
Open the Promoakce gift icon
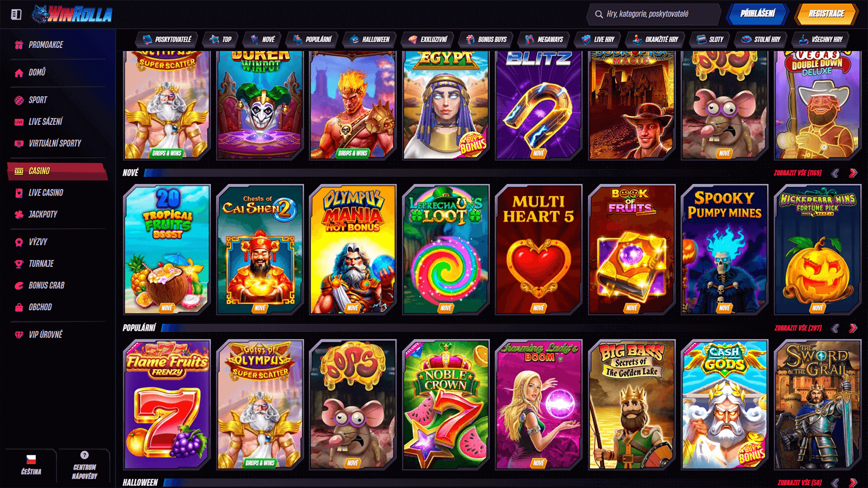coord(19,45)
